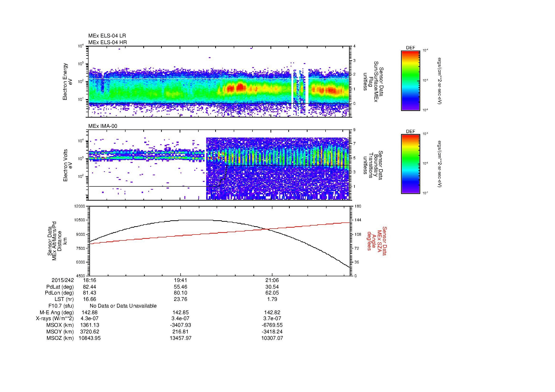Select the '2015/242' date label
The height and width of the screenshot is (392, 555).
[63, 280]
